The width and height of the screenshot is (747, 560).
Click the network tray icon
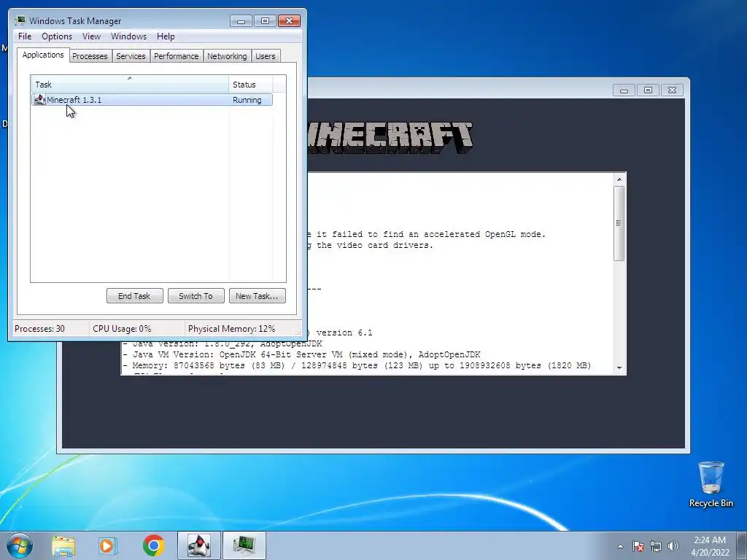pos(656,546)
